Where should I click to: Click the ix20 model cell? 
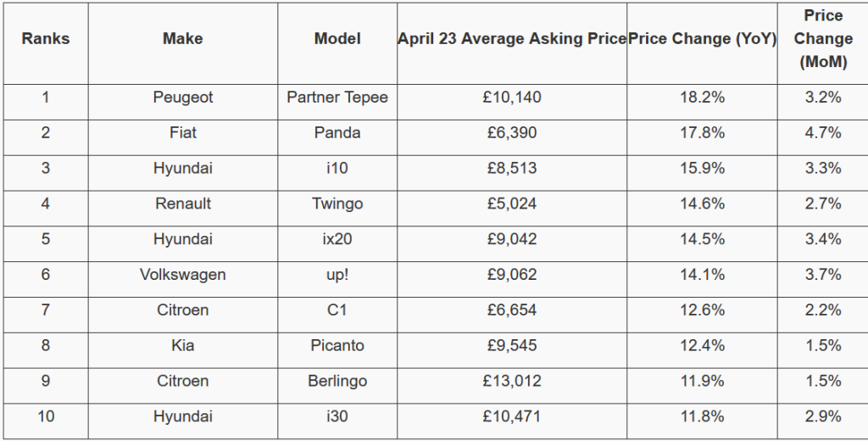click(337, 240)
